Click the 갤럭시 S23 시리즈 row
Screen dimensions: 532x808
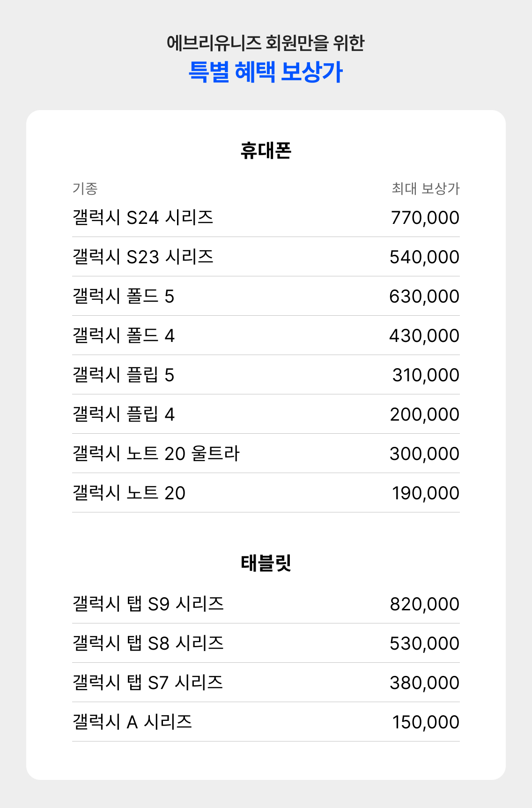pos(266,257)
